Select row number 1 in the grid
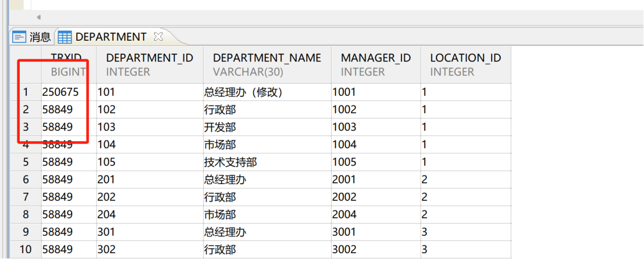The image size is (644, 259). (x=26, y=92)
